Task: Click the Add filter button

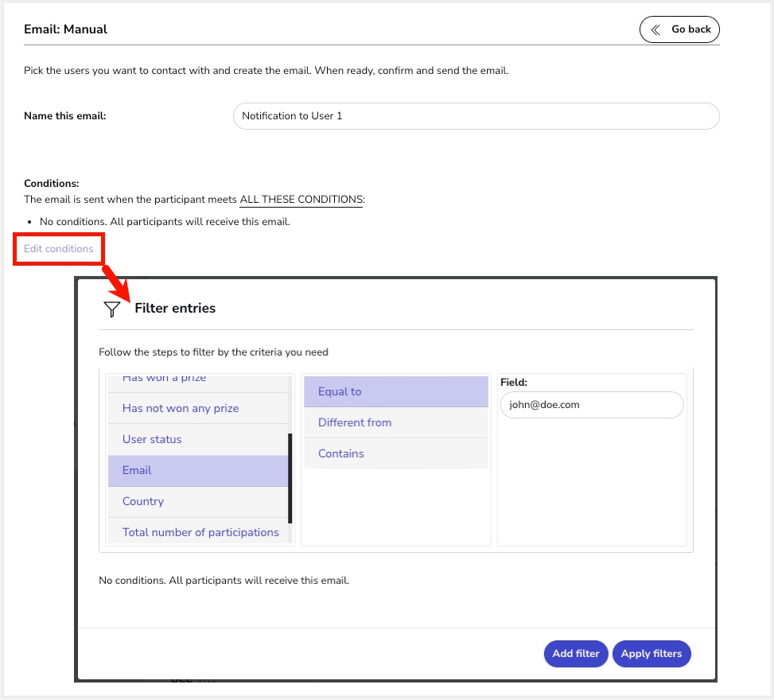Action: [x=575, y=654]
